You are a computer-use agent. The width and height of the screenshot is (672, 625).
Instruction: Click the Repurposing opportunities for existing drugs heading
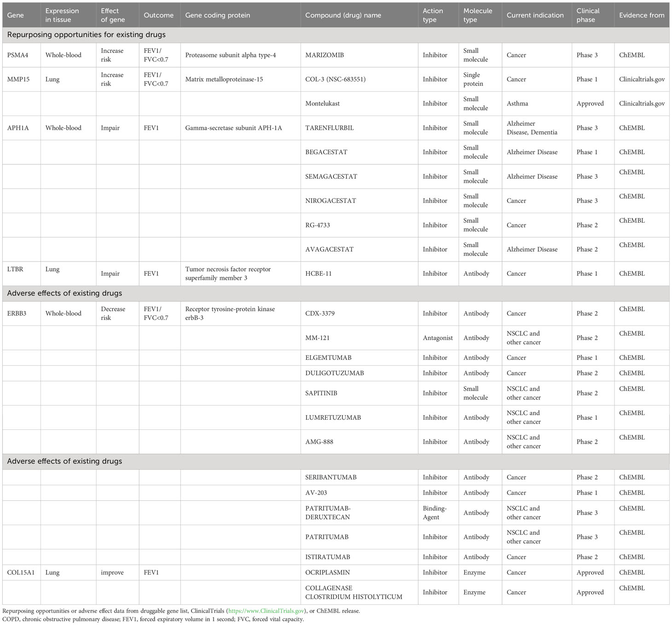coord(87,35)
